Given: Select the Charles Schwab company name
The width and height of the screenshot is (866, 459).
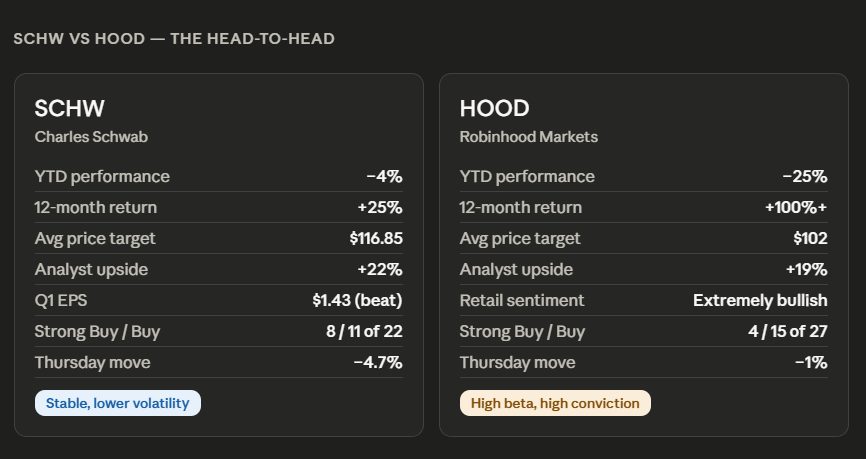Looking at the screenshot, I should (x=91, y=137).
